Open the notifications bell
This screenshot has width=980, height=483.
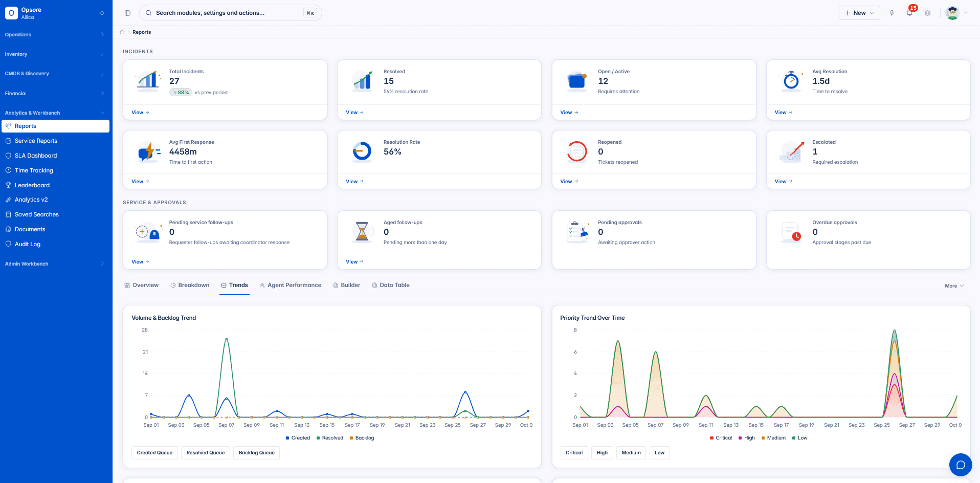(909, 13)
